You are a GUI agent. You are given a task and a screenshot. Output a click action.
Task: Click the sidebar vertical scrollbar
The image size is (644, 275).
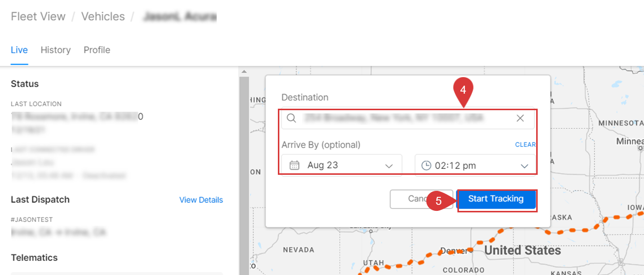[244, 170]
